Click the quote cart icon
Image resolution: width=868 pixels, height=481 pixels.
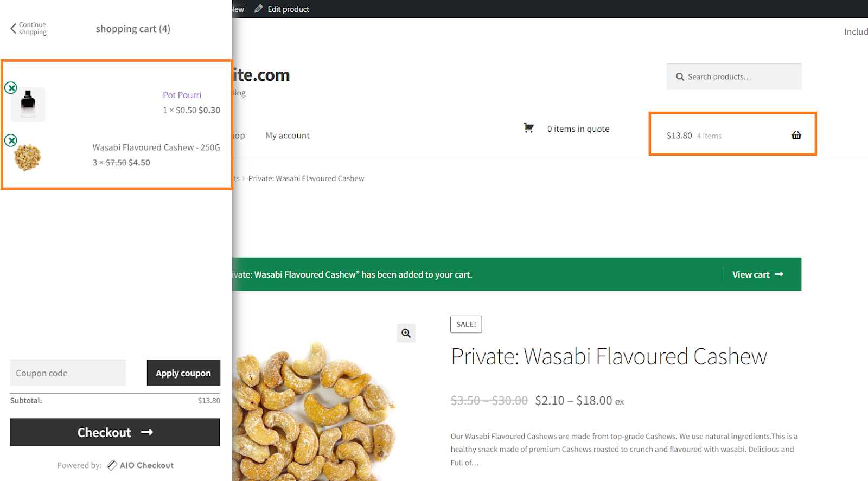point(528,128)
